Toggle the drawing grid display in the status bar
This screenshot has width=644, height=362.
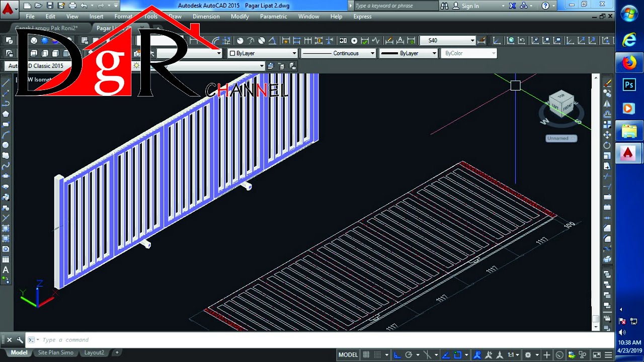click(x=366, y=355)
